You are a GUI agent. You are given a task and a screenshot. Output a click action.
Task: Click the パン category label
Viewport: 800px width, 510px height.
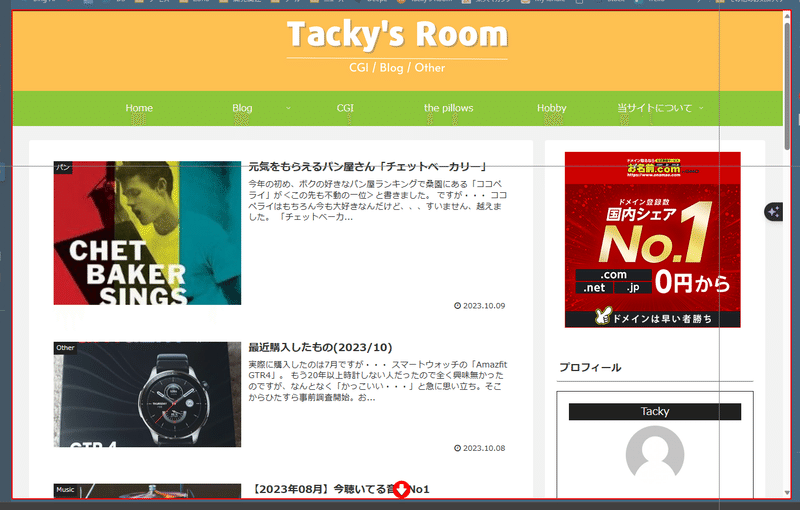[x=63, y=167]
